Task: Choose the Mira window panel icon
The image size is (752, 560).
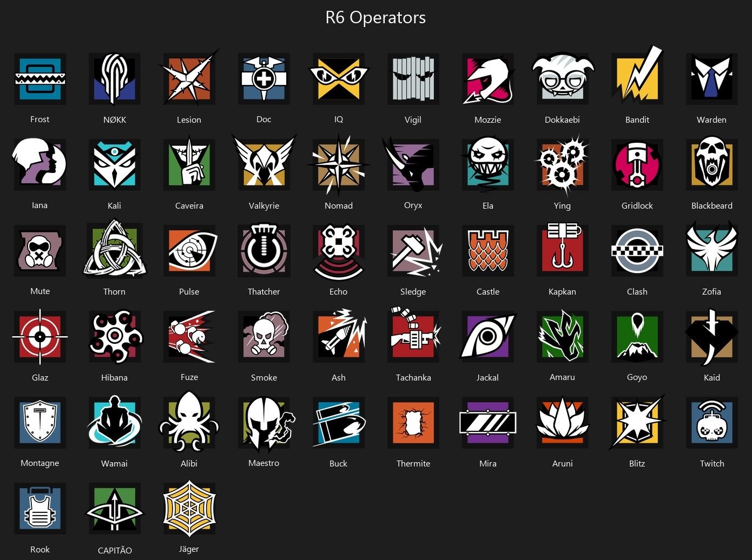Action: pos(488,422)
